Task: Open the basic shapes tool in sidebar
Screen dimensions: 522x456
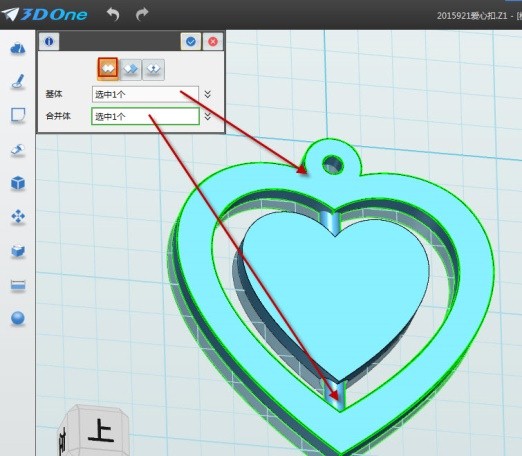Action: pyautogui.click(x=18, y=49)
